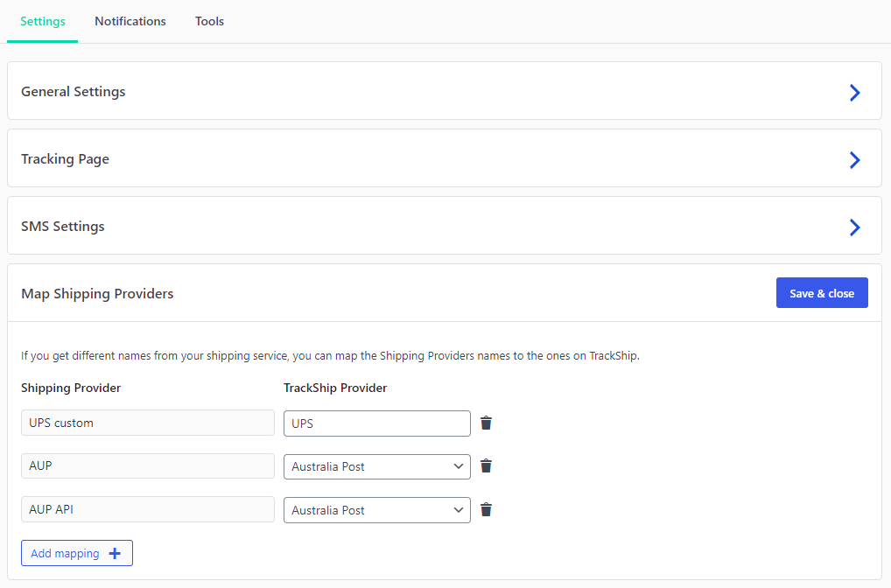Click the AUP Shipping Provider field
This screenshot has height=588, width=891.
[x=147, y=465]
